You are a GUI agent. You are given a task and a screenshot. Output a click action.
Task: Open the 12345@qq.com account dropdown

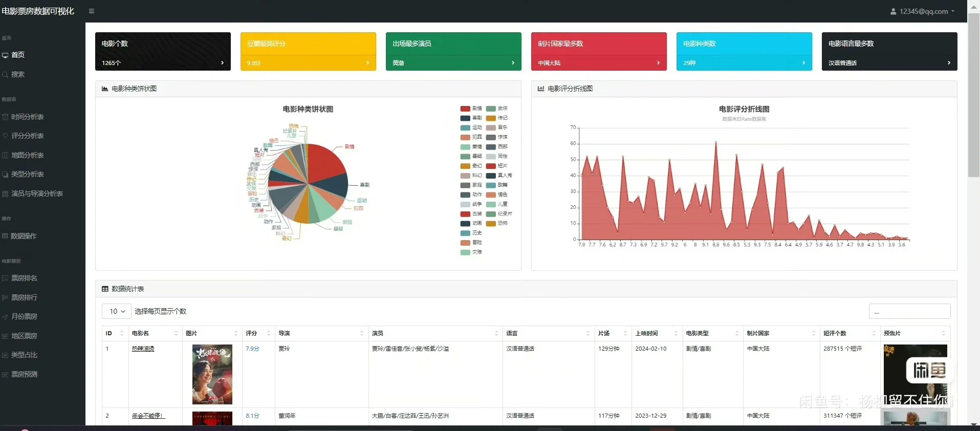(x=923, y=11)
